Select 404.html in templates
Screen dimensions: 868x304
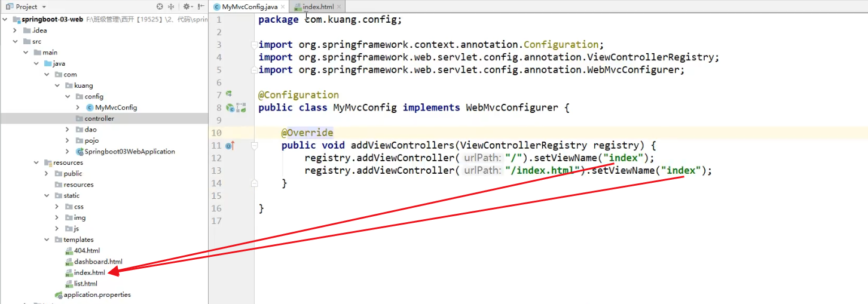(87, 251)
